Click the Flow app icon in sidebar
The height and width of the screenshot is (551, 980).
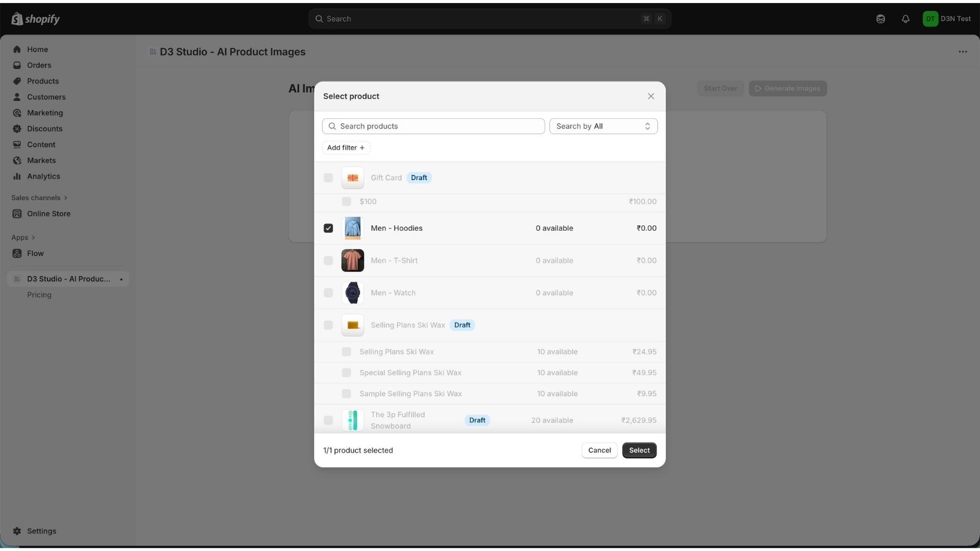pyautogui.click(x=17, y=253)
